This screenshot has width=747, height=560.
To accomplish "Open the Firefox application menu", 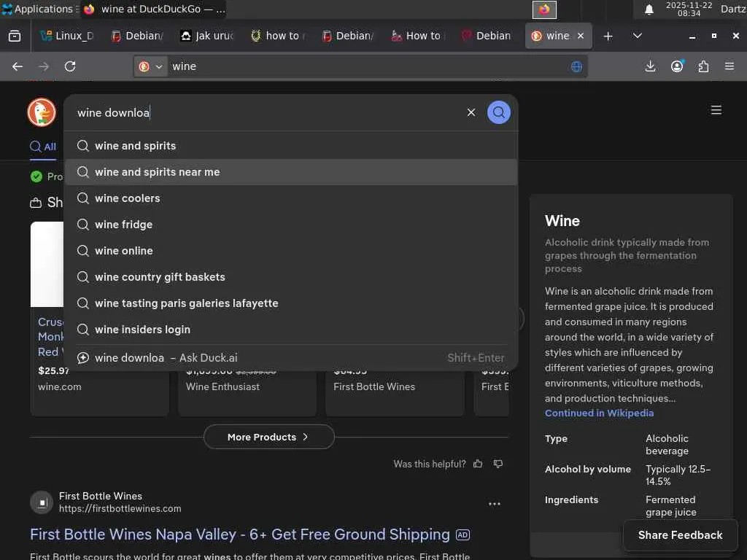I will [x=729, y=66].
